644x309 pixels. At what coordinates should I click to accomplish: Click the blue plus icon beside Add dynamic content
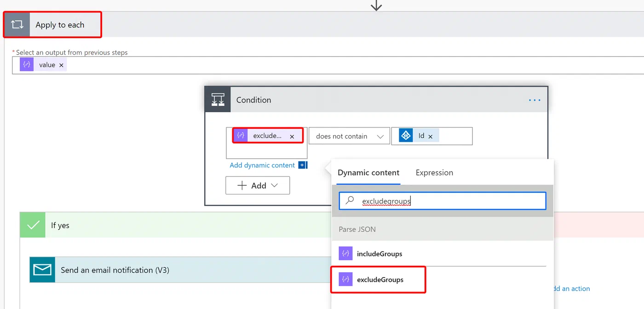tap(303, 165)
